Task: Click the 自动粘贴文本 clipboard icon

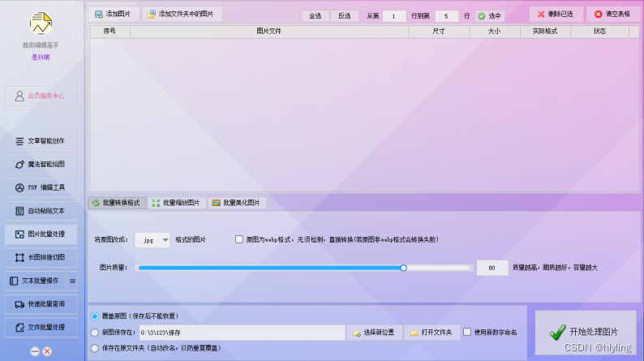Action: pyautogui.click(x=19, y=211)
